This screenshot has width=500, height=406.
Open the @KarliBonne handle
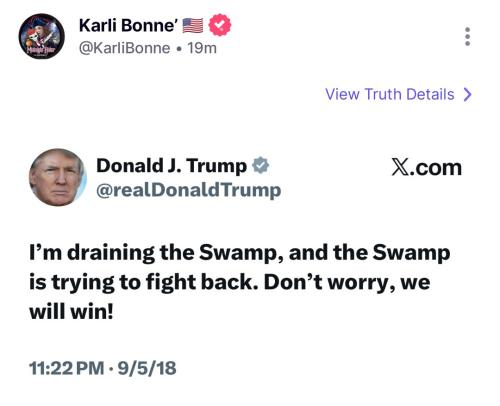pyautogui.click(x=124, y=48)
